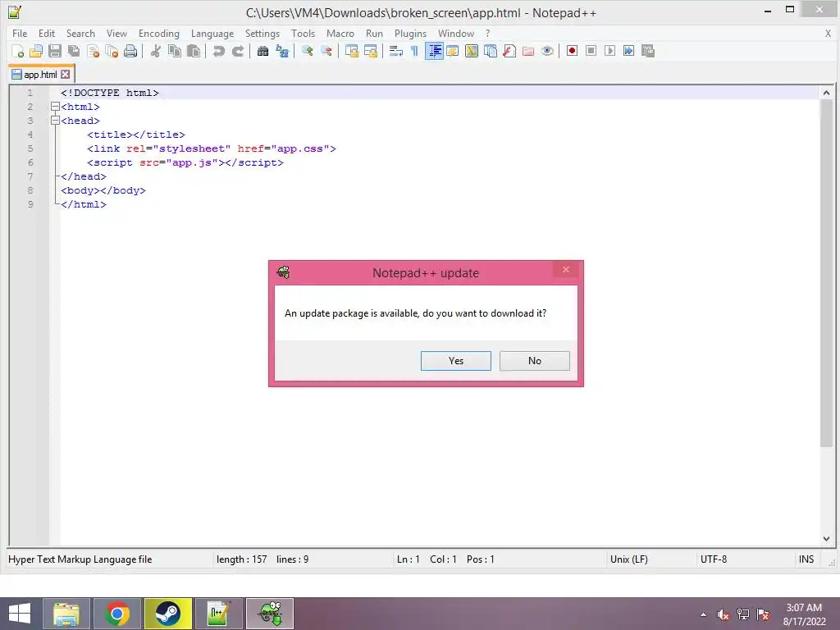Click the Define Your Language icon
840x630 pixels.
[453, 51]
